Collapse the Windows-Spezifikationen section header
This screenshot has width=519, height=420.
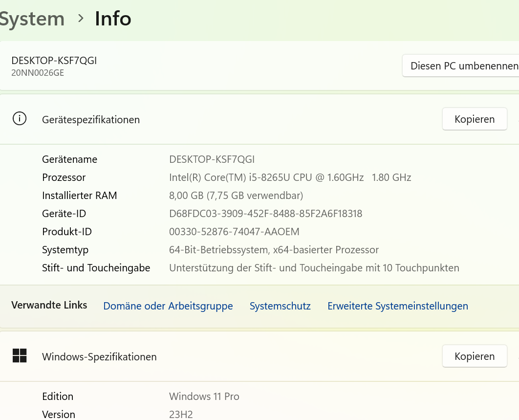(x=259, y=356)
